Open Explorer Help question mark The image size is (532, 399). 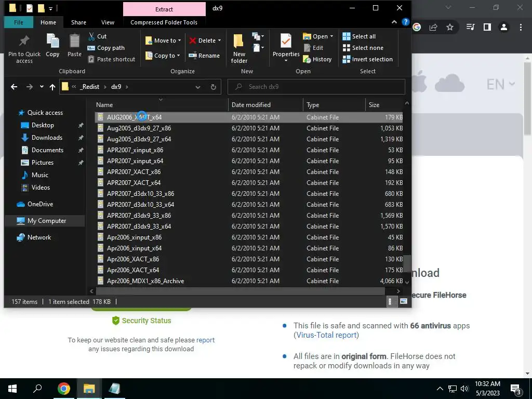click(x=405, y=22)
